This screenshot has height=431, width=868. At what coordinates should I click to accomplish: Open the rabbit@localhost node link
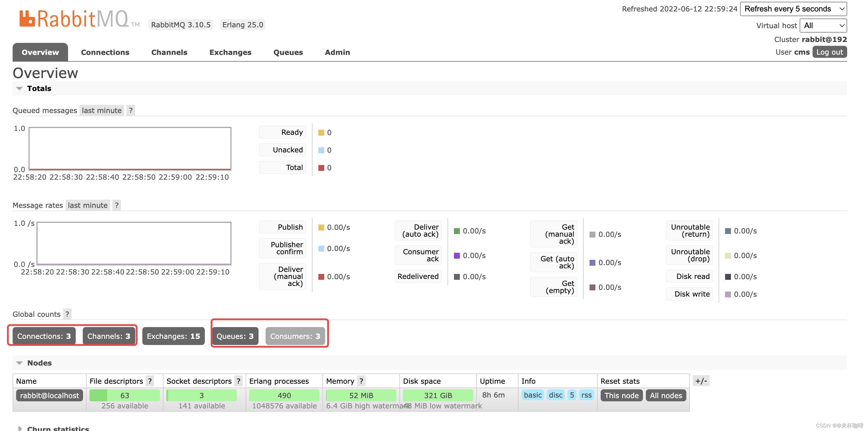(x=50, y=395)
